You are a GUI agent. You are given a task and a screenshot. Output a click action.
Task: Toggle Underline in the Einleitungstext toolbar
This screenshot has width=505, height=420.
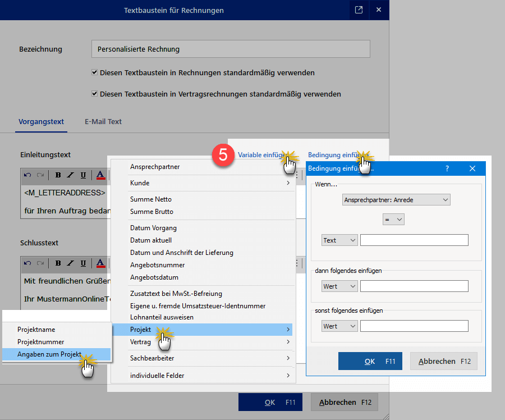(x=83, y=175)
